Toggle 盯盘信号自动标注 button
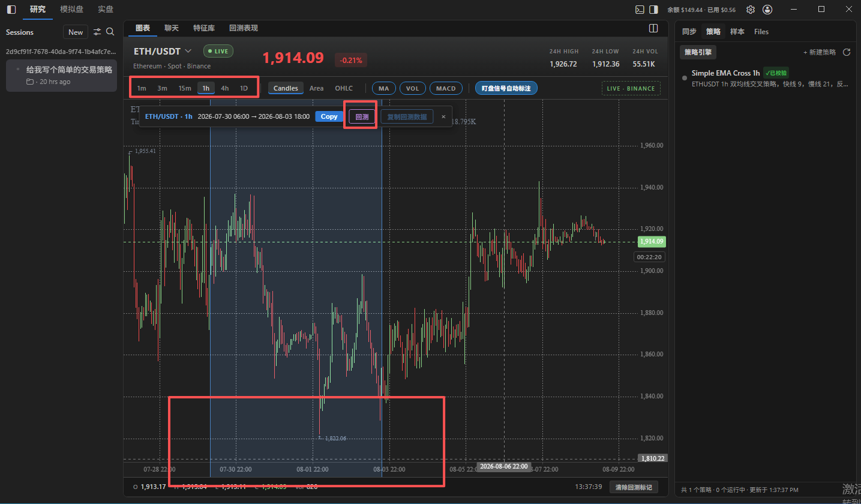The height and width of the screenshot is (504, 861). click(506, 88)
